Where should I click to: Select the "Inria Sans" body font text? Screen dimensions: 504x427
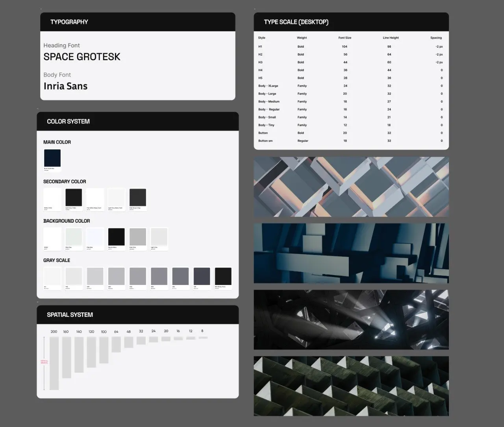tap(65, 86)
